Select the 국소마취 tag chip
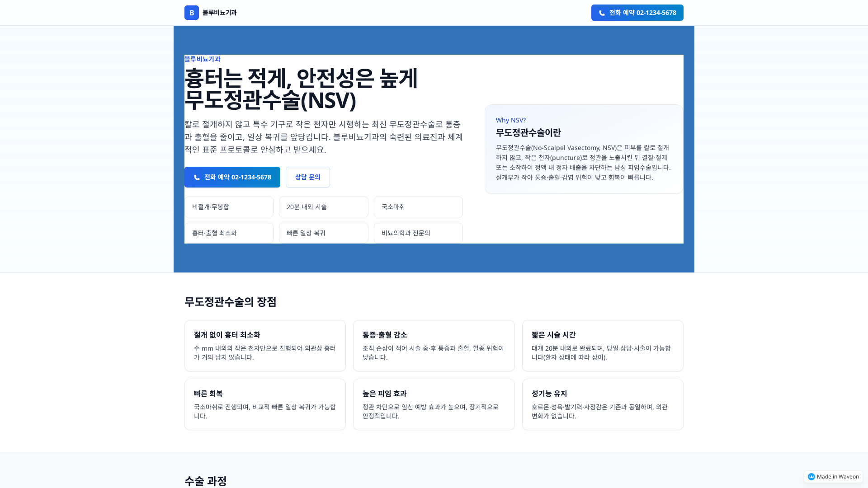This screenshot has height=488, width=868. point(418,206)
